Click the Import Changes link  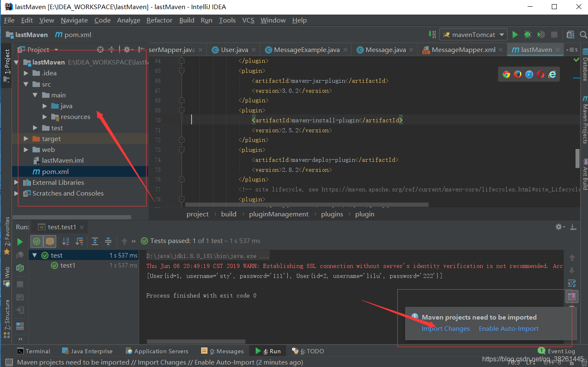click(446, 329)
